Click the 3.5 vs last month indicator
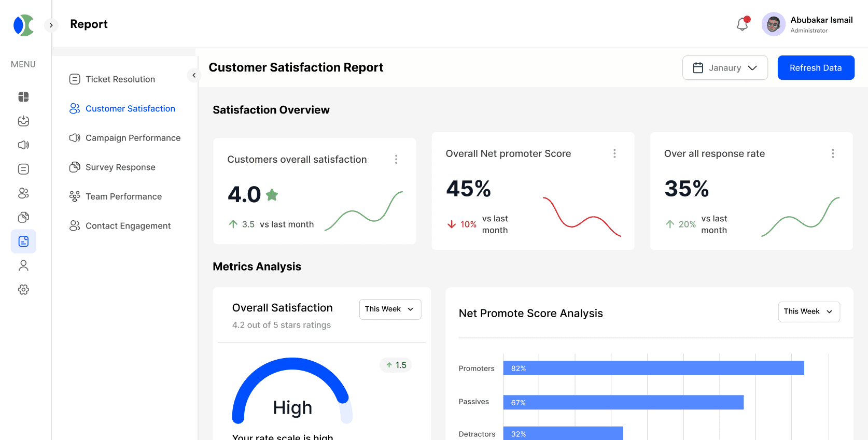This screenshot has height=440, width=868. [271, 224]
